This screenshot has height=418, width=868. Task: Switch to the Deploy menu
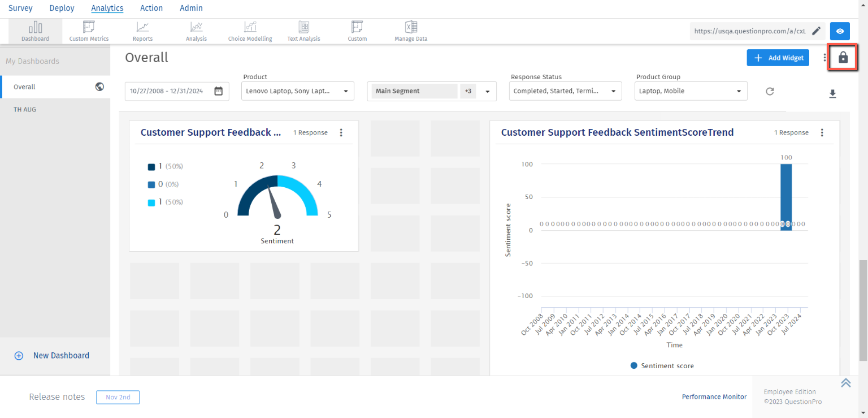tap(62, 8)
